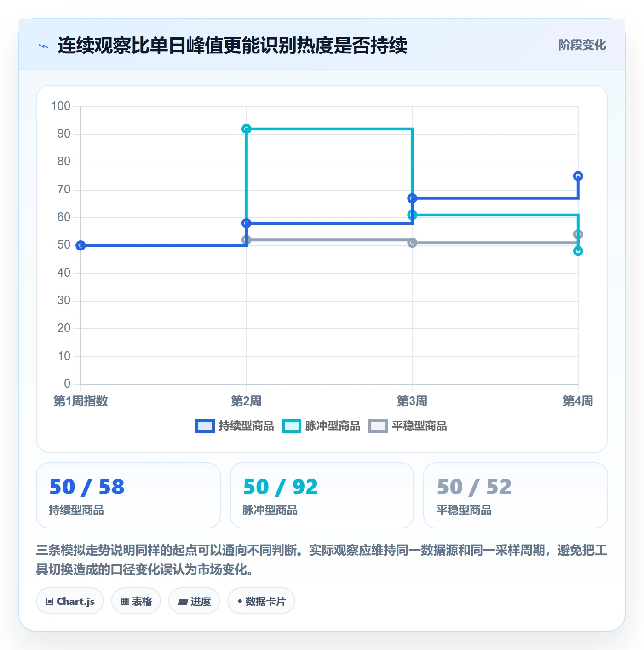The width and height of the screenshot is (644, 650).
Task: Click the 第2周 axis label
Action: click(x=247, y=401)
